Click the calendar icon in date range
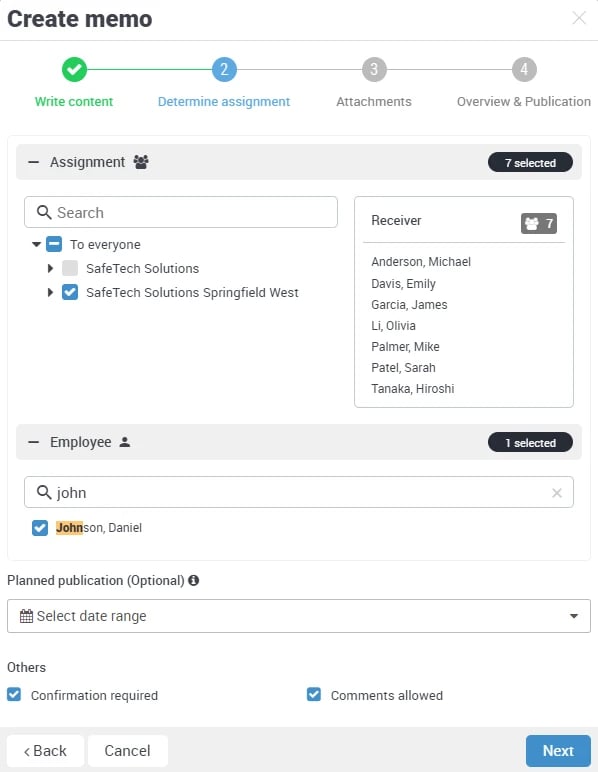 pyautogui.click(x=26, y=616)
